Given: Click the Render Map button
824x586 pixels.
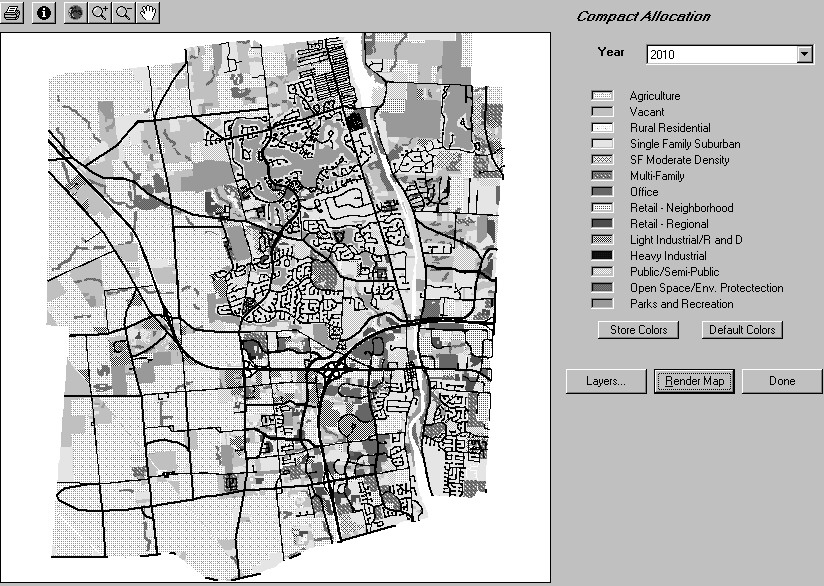Looking at the screenshot, I should click(694, 381).
